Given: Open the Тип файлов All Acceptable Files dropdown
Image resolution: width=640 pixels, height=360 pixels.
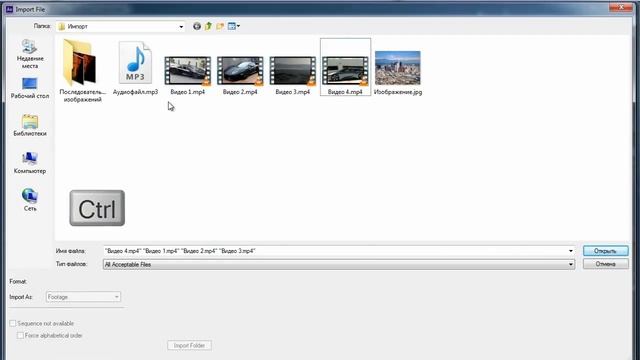Looking at the screenshot, I should [339, 264].
